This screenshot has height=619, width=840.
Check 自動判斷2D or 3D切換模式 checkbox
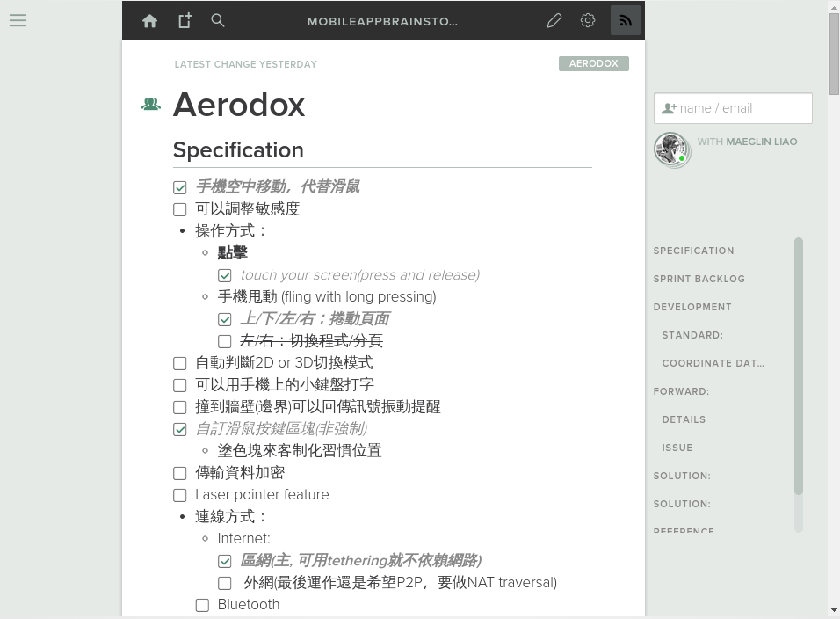pos(180,363)
